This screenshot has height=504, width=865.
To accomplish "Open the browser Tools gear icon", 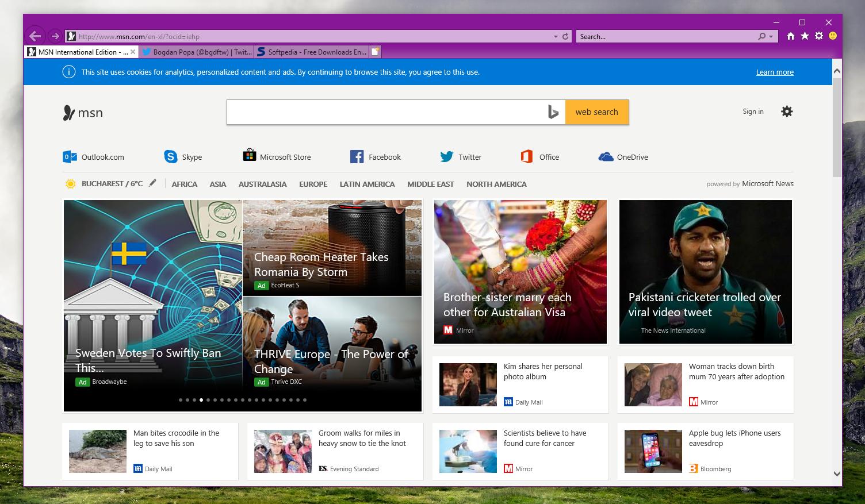I will tap(819, 36).
